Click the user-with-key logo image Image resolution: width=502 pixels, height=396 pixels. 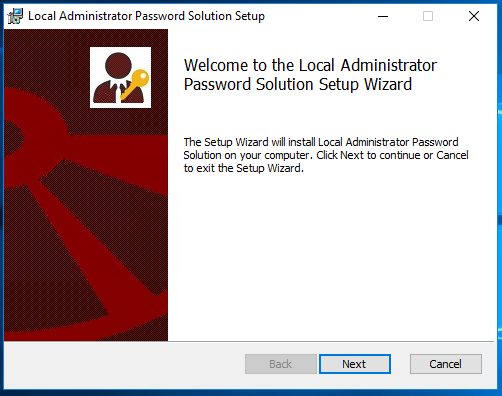120,77
